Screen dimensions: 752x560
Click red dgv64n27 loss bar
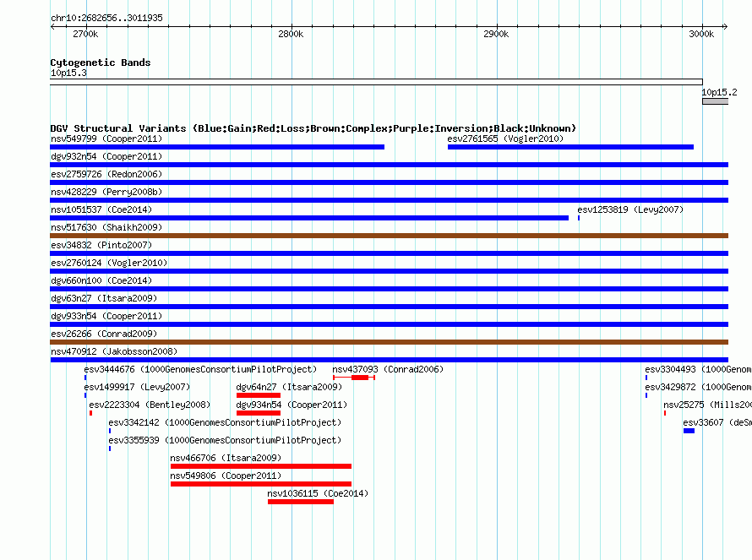click(x=259, y=395)
